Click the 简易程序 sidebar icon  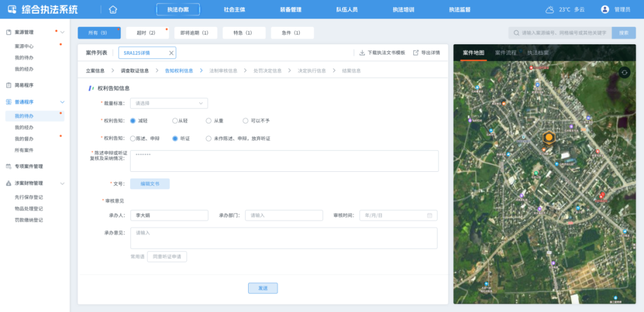(x=8, y=85)
